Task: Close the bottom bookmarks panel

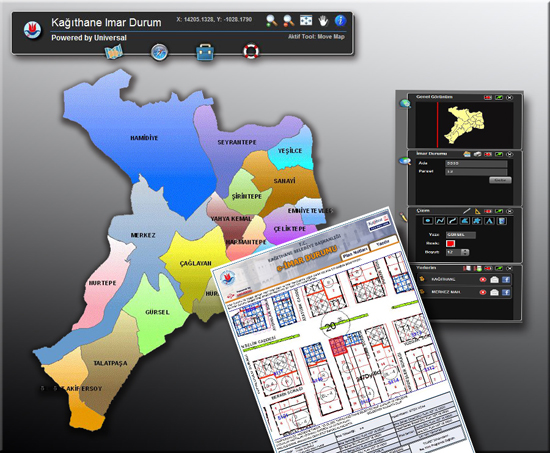Action: coord(509,268)
